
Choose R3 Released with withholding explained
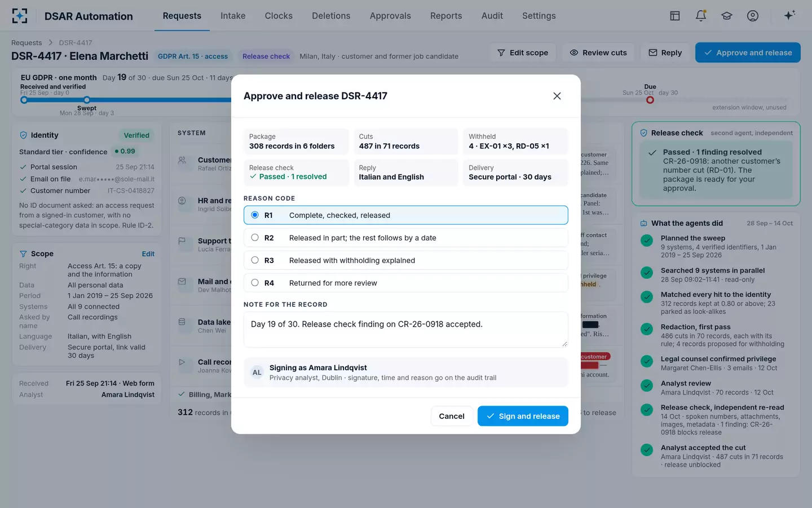(406, 260)
